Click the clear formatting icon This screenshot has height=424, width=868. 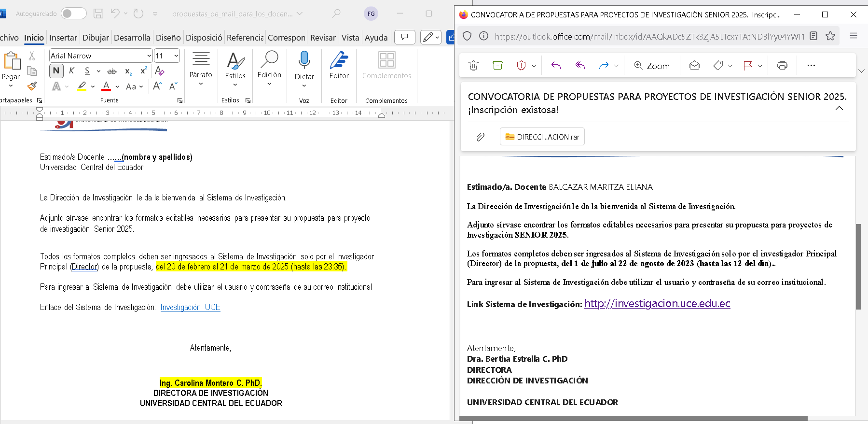coord(160,71)
